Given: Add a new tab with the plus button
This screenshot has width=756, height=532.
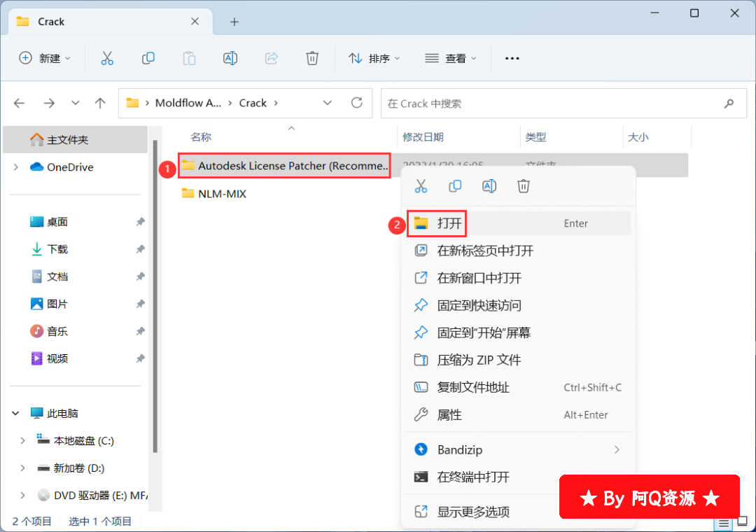Looking at the screenshot, I should 234,22.
